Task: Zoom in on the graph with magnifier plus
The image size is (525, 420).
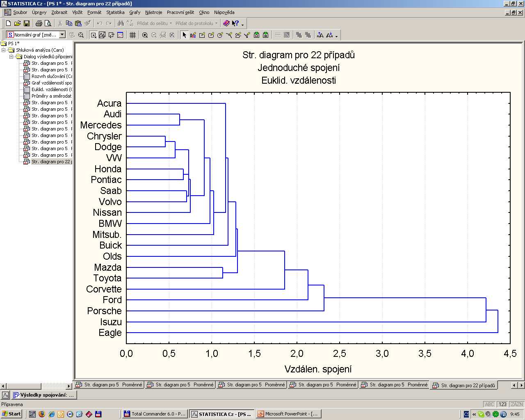Action: tap(145, 35)
